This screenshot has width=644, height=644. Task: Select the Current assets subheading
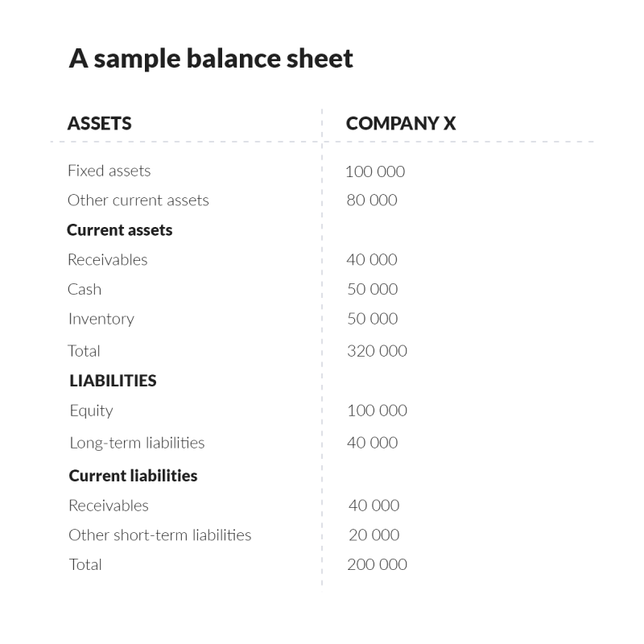click(119, 230)
